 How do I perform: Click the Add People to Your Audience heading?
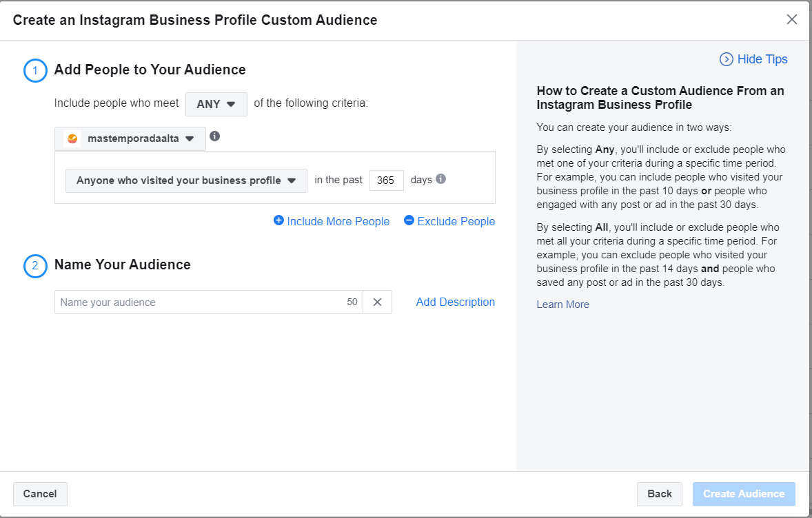(x=150, y=70)
